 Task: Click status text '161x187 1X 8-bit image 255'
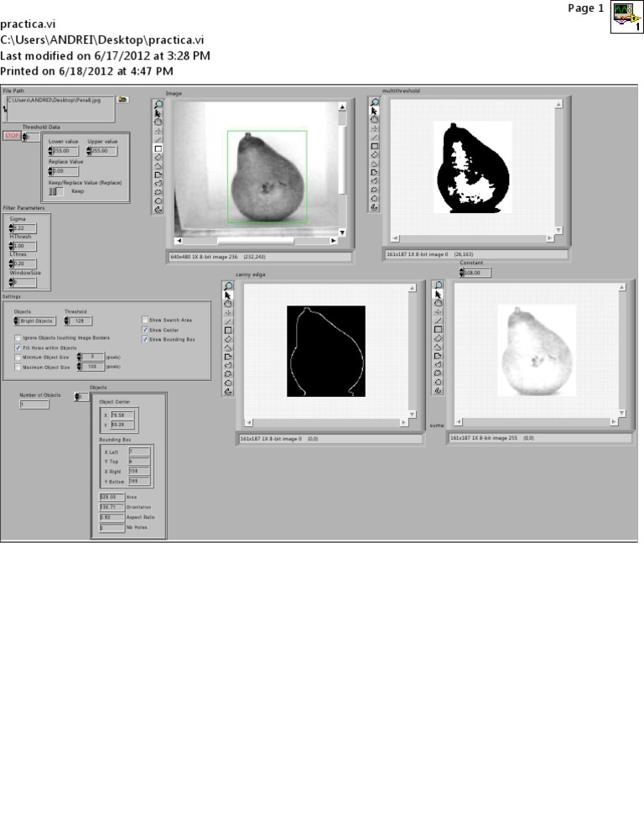pos(484,438)
